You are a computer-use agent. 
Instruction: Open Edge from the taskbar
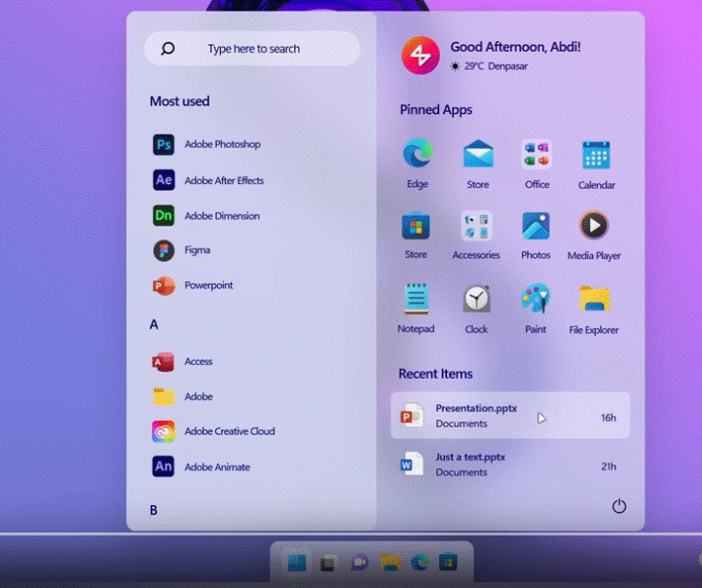(x=420, y=563)
